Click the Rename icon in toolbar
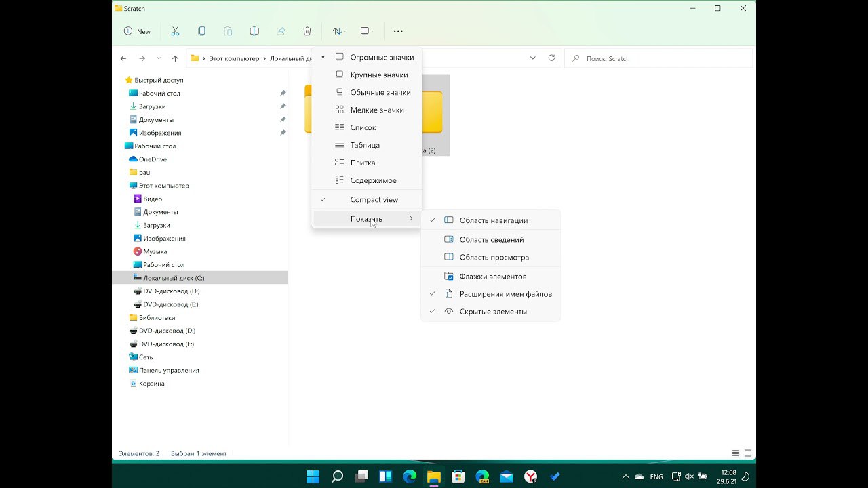Viewport: 868px width, 488px height. point(254,31)
